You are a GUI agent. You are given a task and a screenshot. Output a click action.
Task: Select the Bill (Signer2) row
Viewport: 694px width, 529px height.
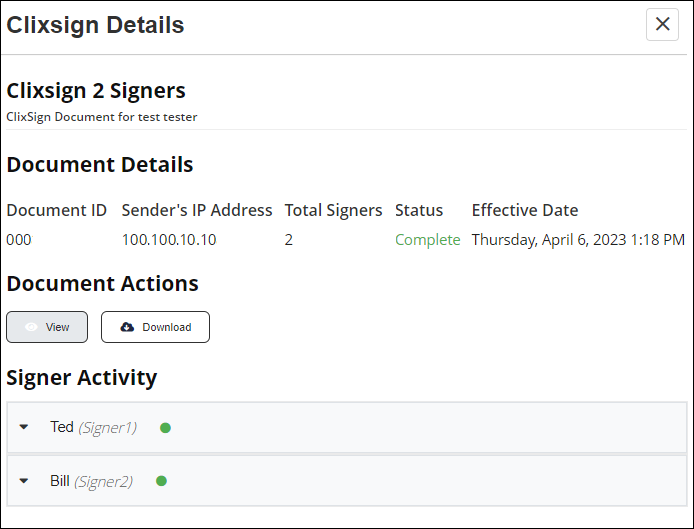[347, 481]
